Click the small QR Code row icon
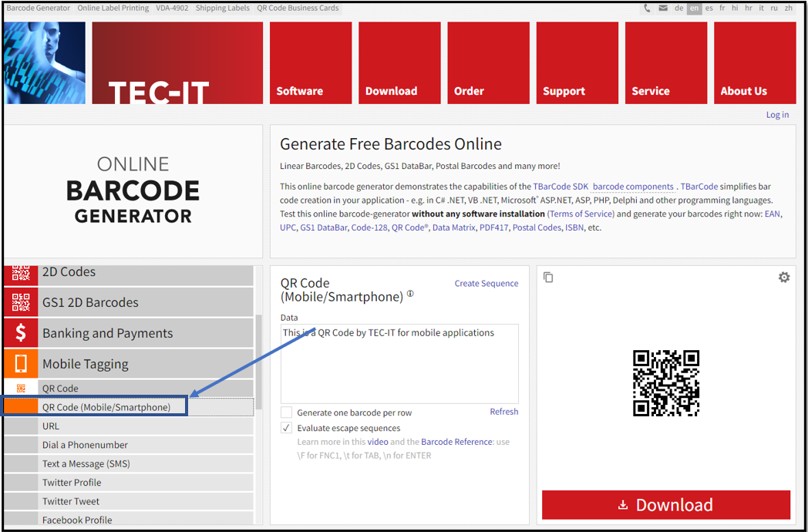 21,388
